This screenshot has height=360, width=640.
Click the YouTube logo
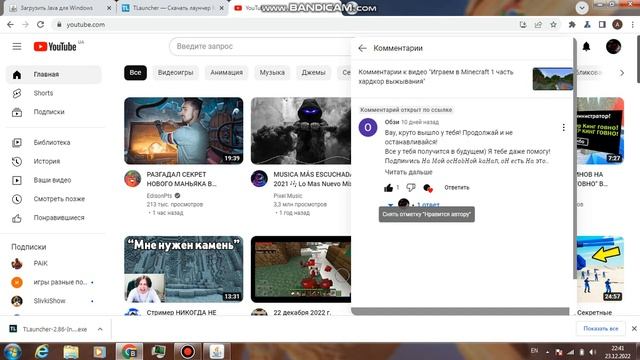coord(55,47)
